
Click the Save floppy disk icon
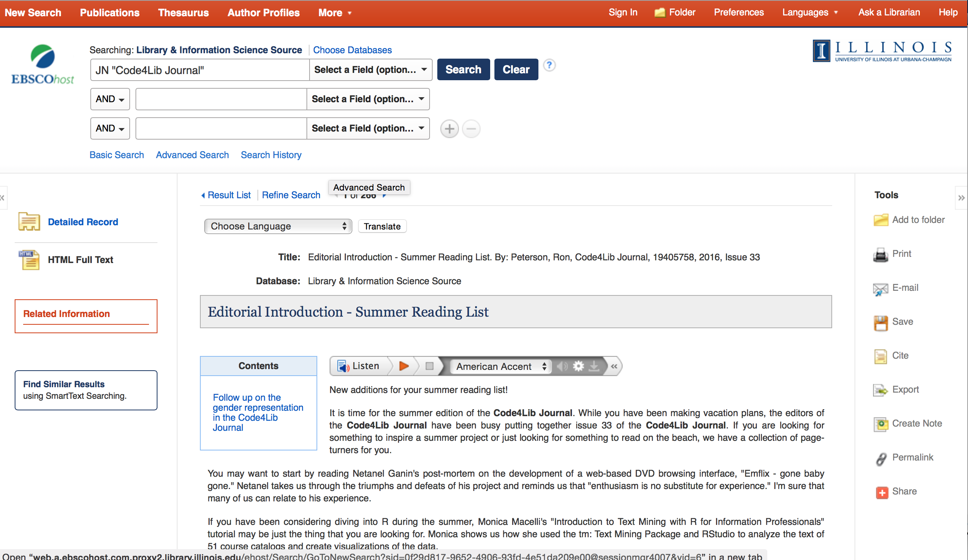pos(881,323)
